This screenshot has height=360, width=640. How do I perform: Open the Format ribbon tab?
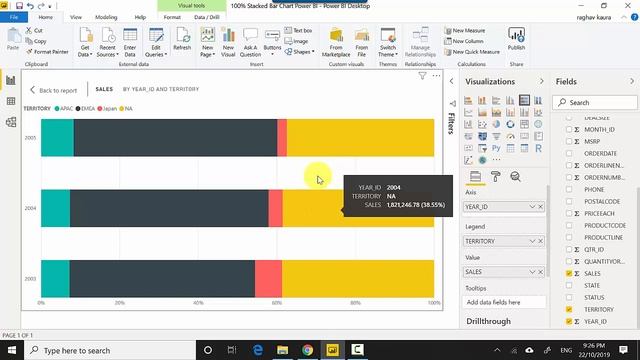pyautogui.click(x=172, y=17)
